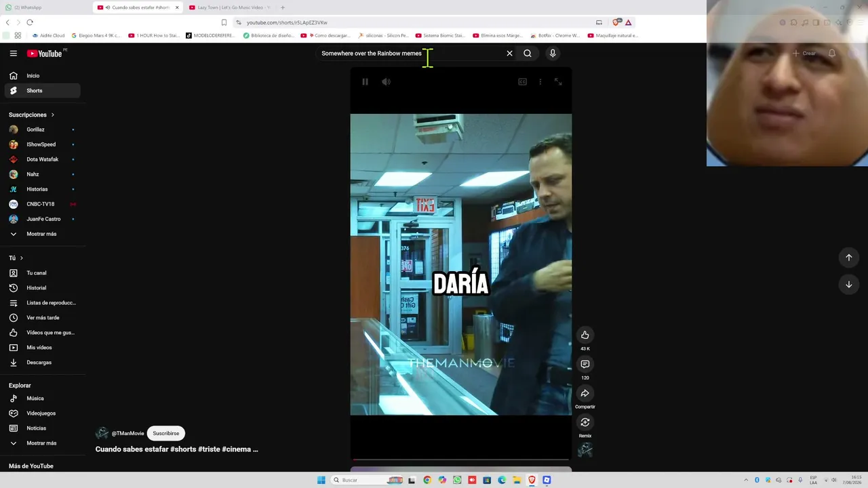Show hidden system tray icons
868x488 pixels.
(x=746, y=480)
